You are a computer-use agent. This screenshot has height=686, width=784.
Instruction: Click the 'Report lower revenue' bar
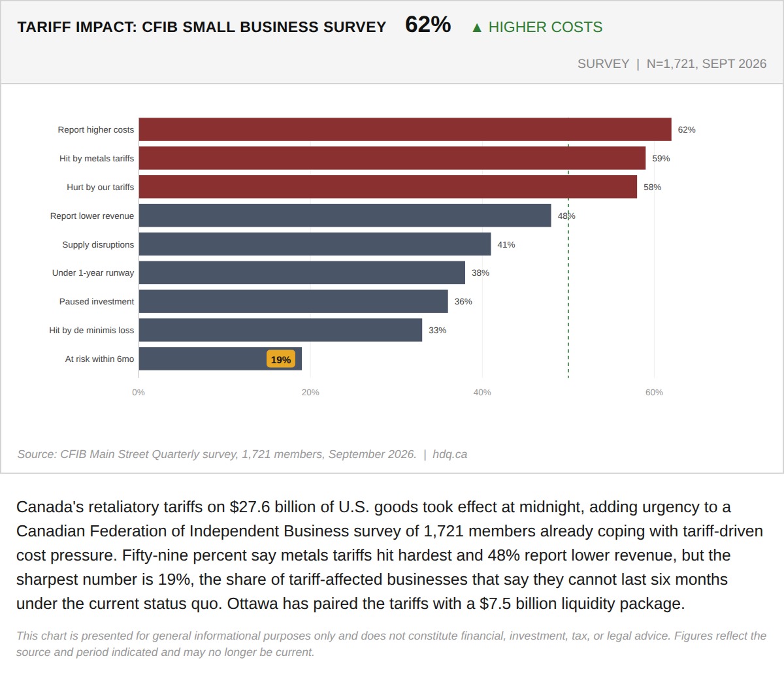coord(345,216)
